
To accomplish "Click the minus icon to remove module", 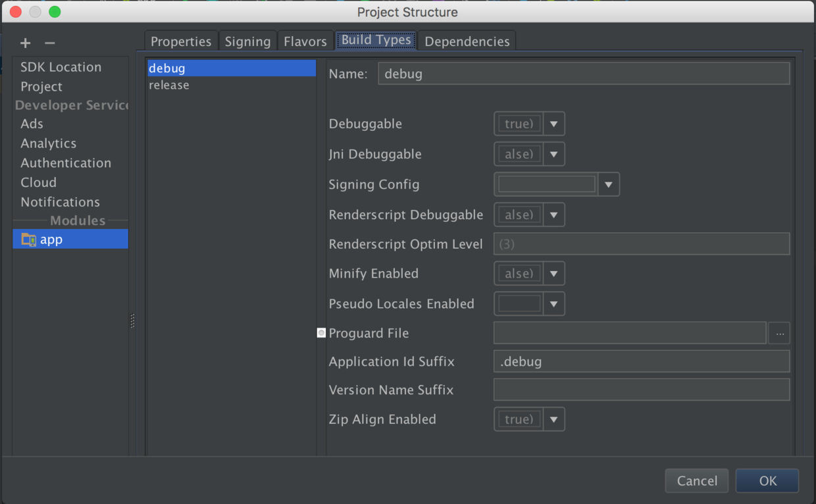I will (50, 43).
